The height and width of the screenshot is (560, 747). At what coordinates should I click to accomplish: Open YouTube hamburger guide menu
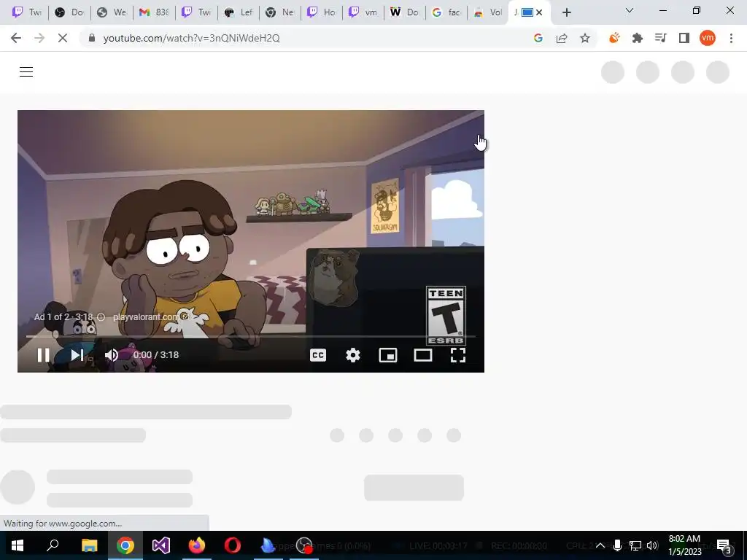pyautogui.click(x=26, y=72)
